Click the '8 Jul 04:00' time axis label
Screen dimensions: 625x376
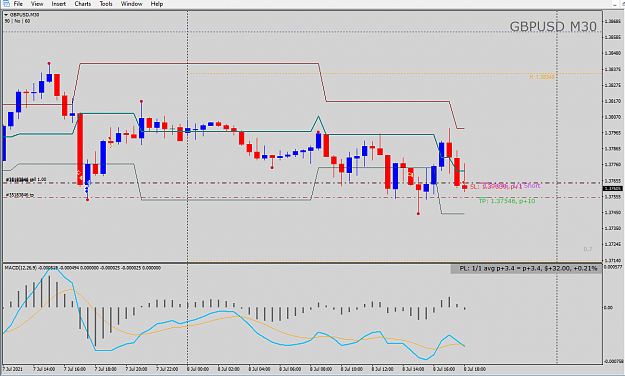coord(259,369)
